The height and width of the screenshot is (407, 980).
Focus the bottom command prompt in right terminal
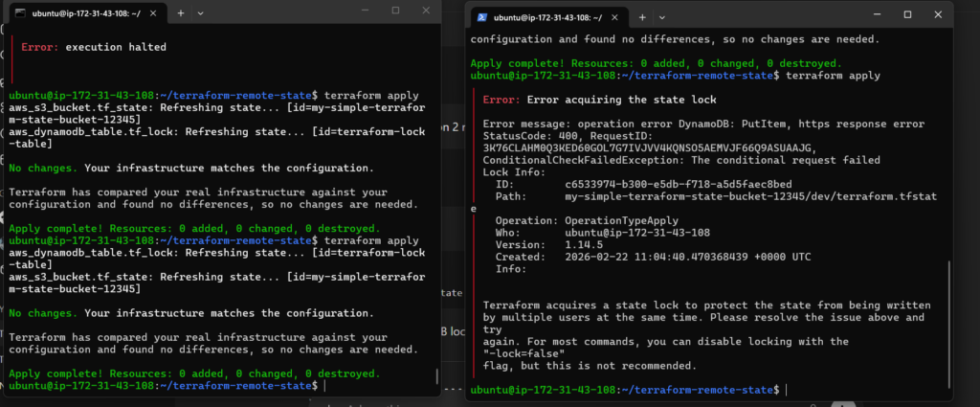point(785,391)
